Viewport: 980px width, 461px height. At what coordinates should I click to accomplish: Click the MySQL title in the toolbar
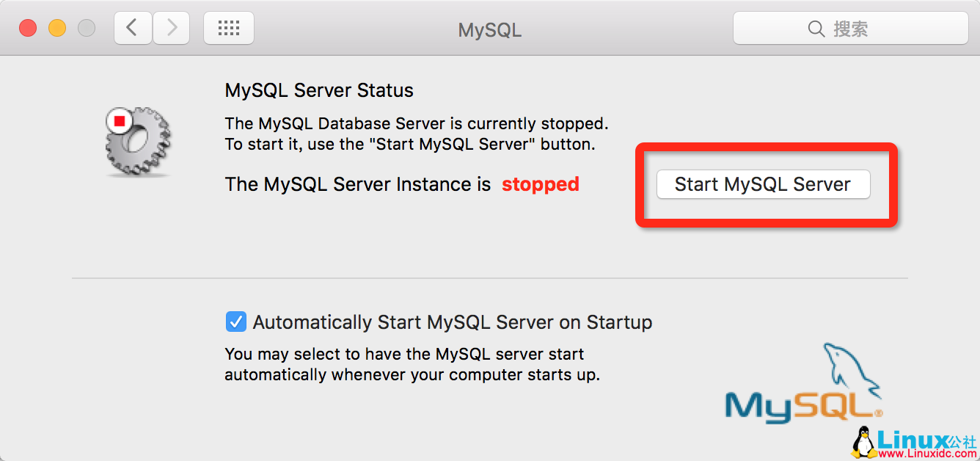[x=489, y=29]
